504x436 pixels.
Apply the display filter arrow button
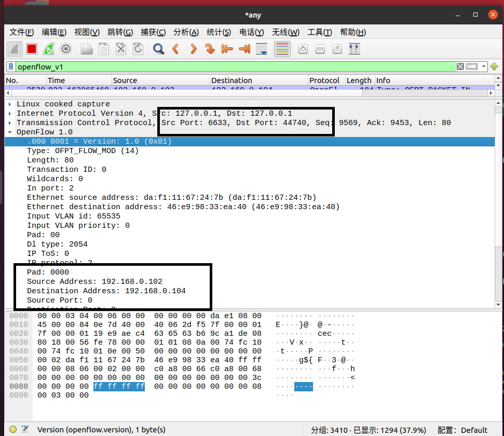click(471, 66)
